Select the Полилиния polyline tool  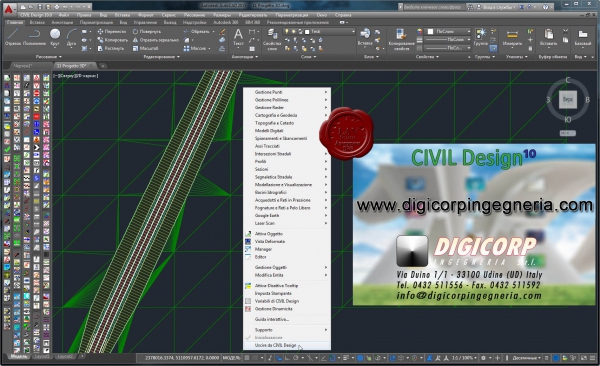pyautogui.click(x=34, y=37)
